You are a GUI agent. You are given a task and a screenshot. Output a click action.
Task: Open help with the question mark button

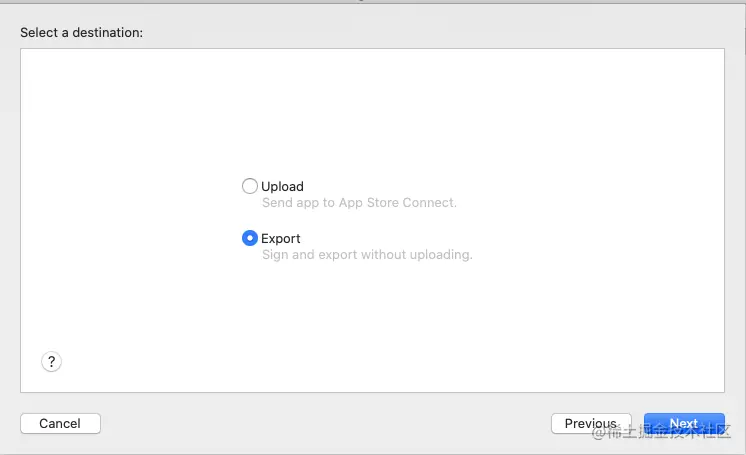[51, 362]
